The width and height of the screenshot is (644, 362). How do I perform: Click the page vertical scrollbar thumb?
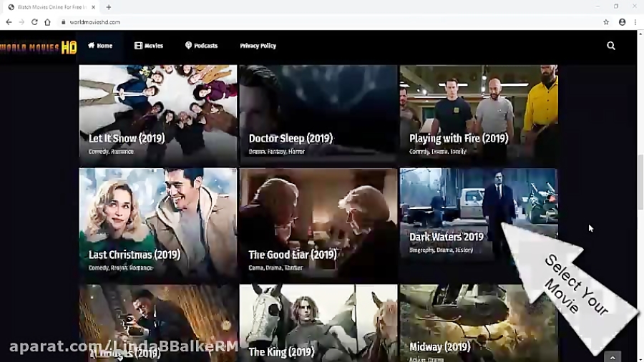pos(640,182)
